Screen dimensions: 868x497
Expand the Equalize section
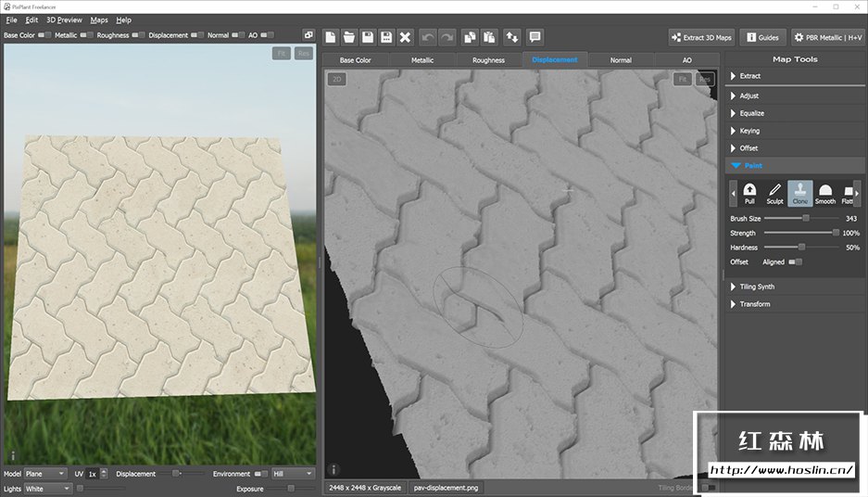pos(795,113)
